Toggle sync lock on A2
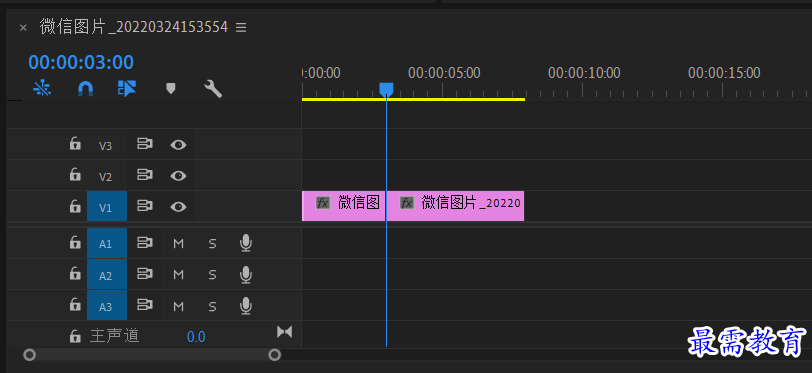 144,274
